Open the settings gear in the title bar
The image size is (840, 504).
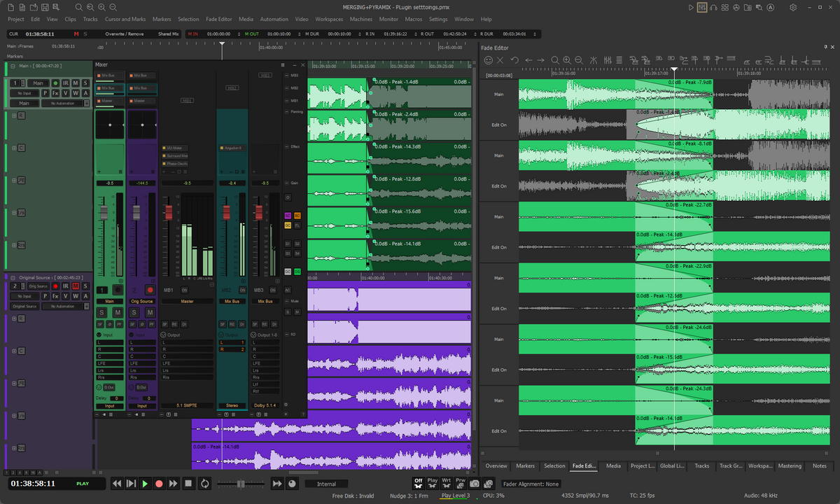793,8
